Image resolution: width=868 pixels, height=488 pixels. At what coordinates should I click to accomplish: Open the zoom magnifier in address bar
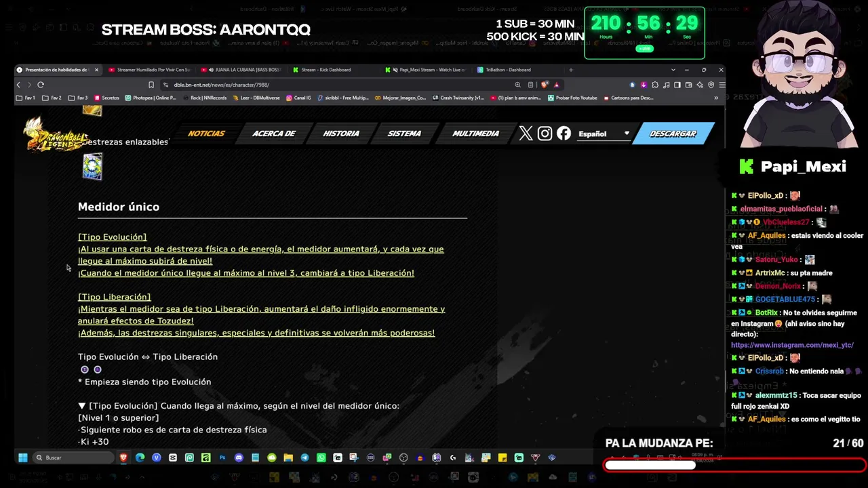pyautogui.click(x=517, y=85)
